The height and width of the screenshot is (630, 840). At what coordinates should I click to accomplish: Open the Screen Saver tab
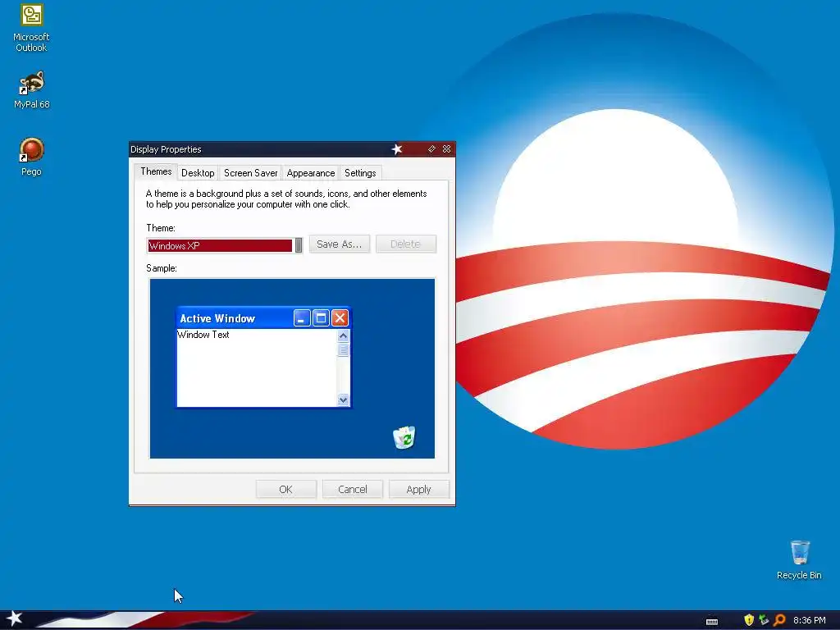pyautogui.click(x=251, y=173)
